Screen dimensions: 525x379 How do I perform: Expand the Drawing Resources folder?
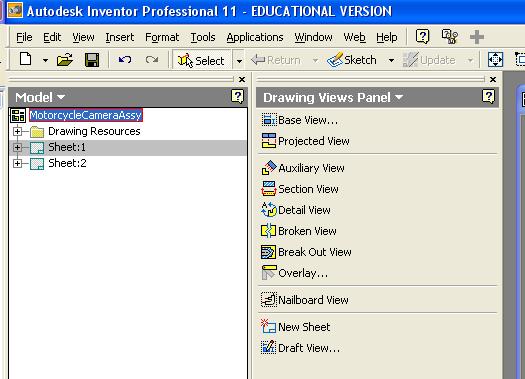tap(17, 131)
